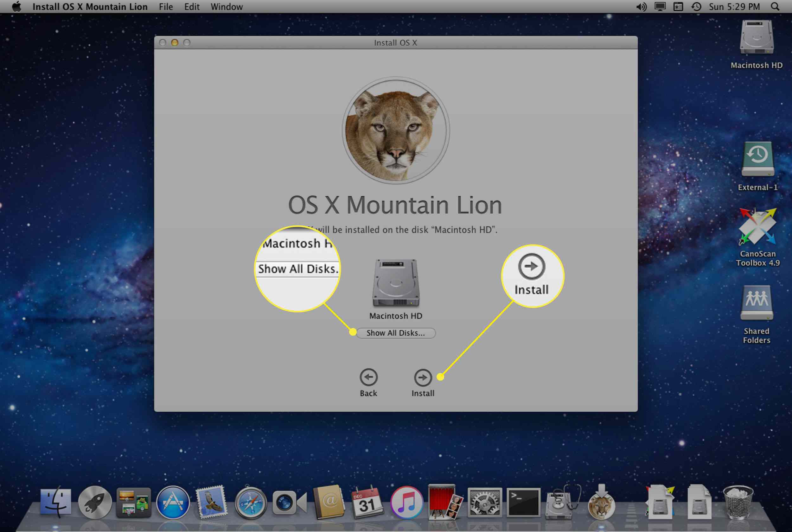
Task: Open Calendar from the Dock
Action: click(367, 503)
